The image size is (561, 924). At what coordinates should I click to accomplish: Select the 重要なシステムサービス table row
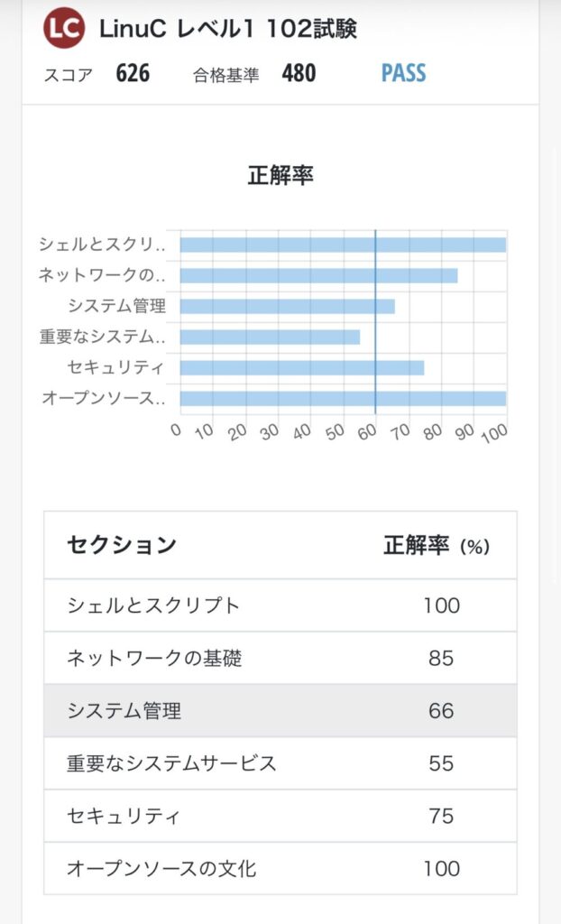click(x=280, y=763)
